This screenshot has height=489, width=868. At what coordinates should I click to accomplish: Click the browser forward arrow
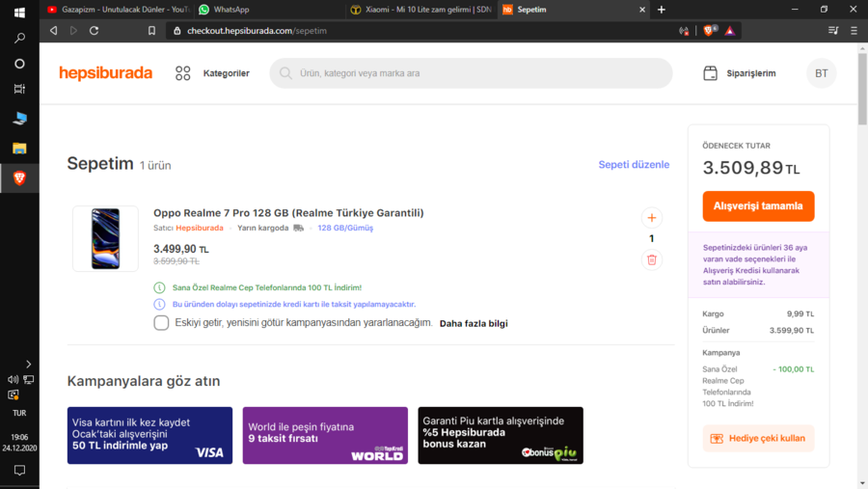click(x=73, y=31)
